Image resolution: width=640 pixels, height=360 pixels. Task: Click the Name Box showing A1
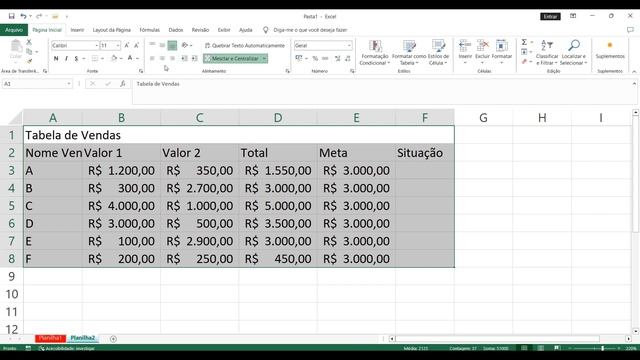point(37,84)
